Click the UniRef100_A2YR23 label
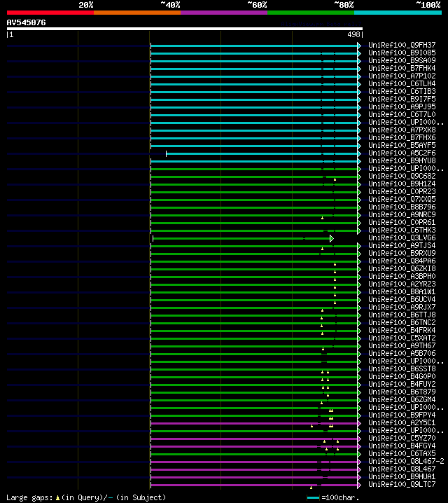The width and height of the screenshot is (448, 503). tap(402, 284)
